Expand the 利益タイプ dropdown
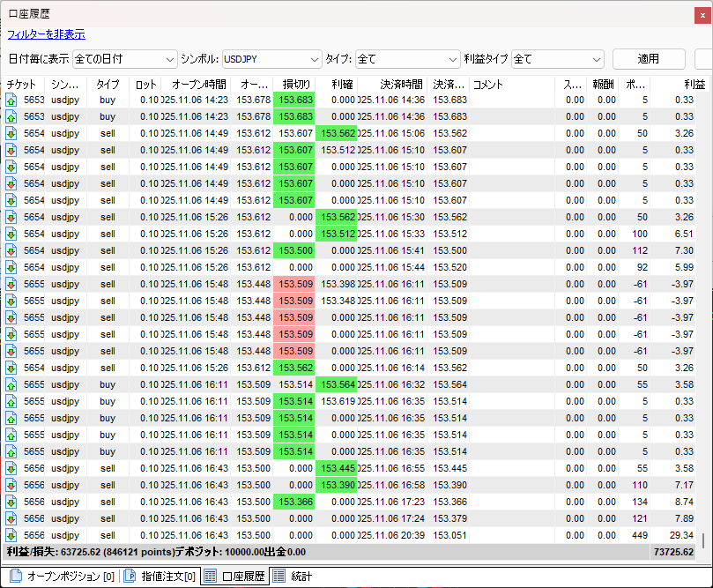This screenshot has height=588, width=713. tap(557, 59)
